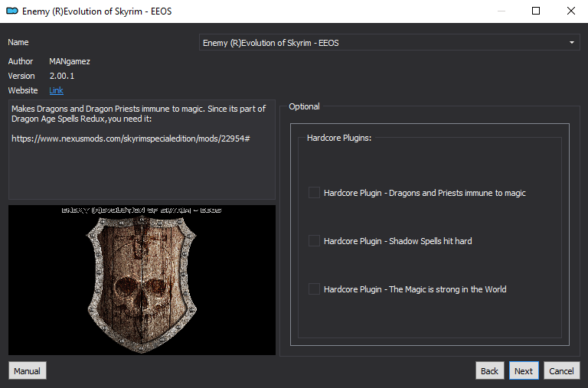Select the Name combo box field
The image size is (588, 388).
point(389,43)
